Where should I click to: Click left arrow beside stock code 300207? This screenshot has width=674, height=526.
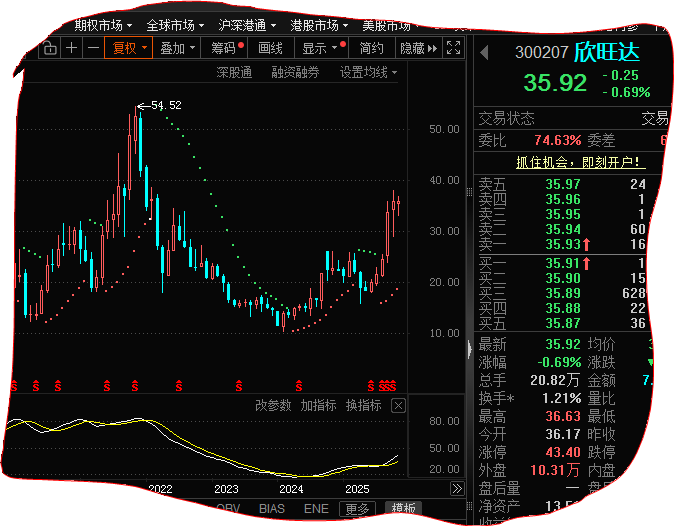pos(484,53)
